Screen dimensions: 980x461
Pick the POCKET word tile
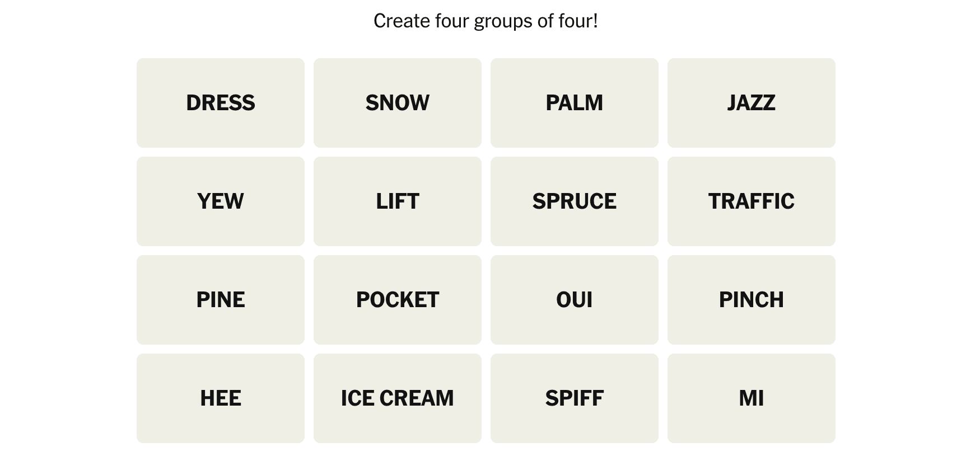point(398,300)
